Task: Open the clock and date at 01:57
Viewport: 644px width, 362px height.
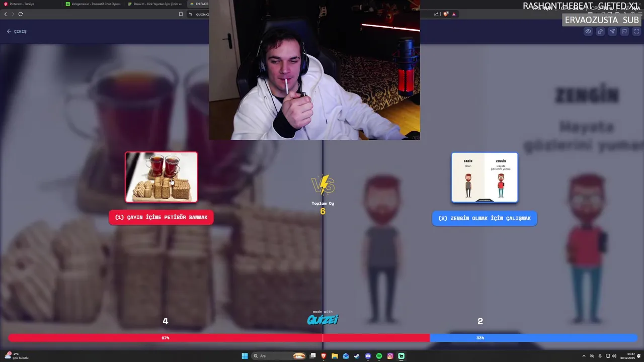Action: 627,356
